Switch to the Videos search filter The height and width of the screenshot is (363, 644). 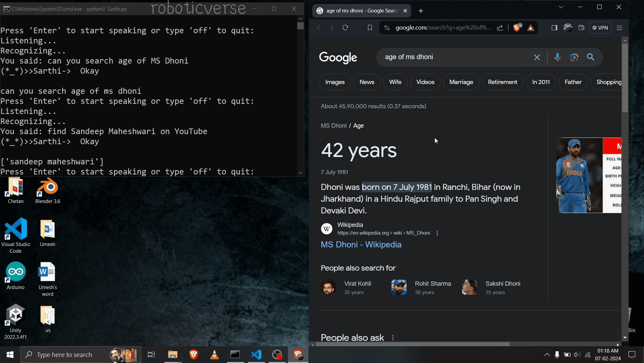[425, 82]
